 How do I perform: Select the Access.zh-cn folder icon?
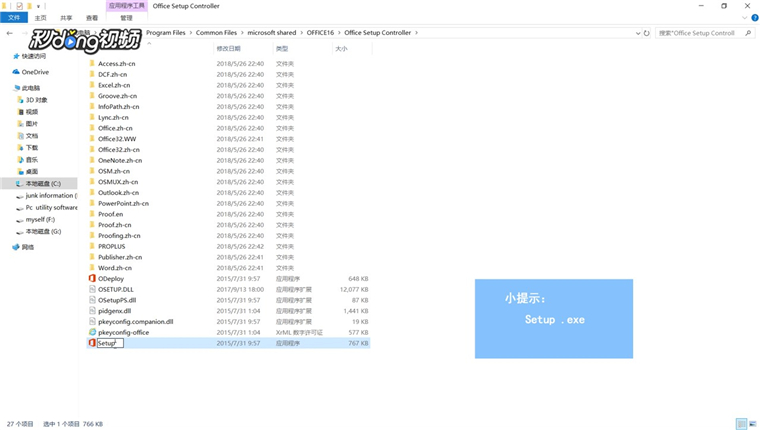tap(92, 64)
